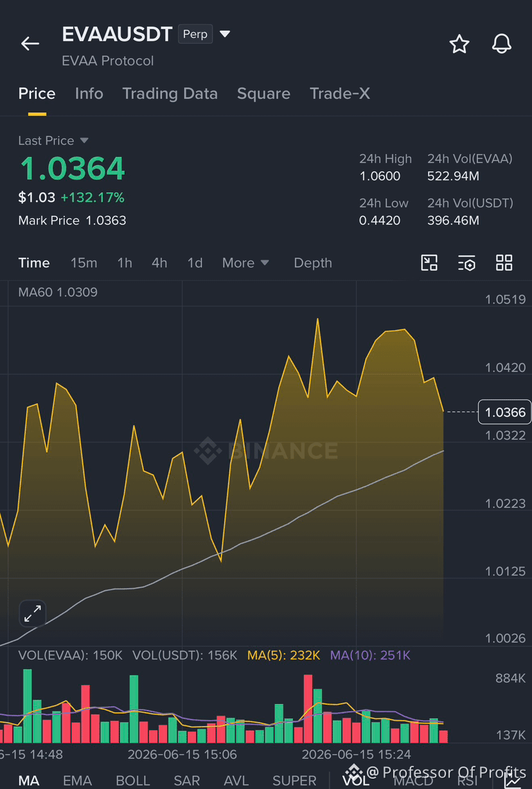Show the Depth chart
The image size is (532, 789).
click(x=313, y=263)
